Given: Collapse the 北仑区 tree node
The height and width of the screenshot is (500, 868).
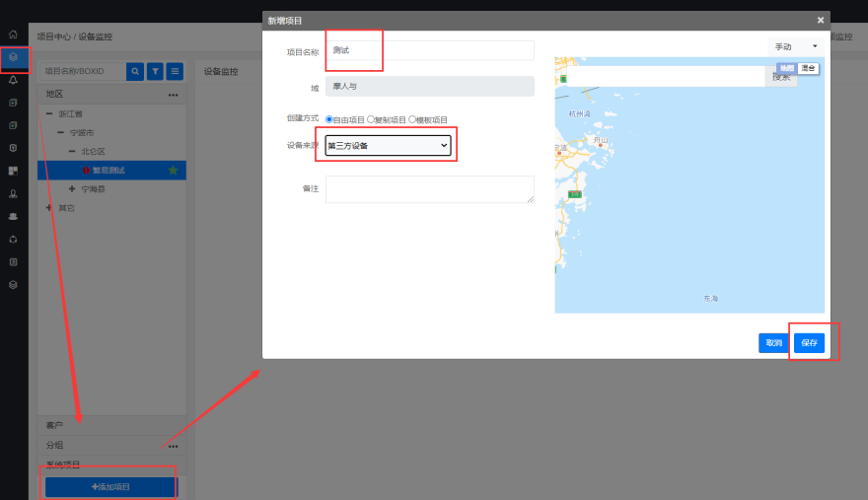Looking at the screenshot, I should point(72,151).
